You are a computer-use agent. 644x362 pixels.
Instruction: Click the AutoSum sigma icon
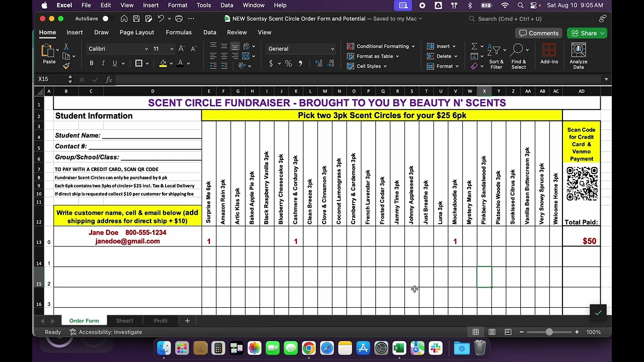474,46
